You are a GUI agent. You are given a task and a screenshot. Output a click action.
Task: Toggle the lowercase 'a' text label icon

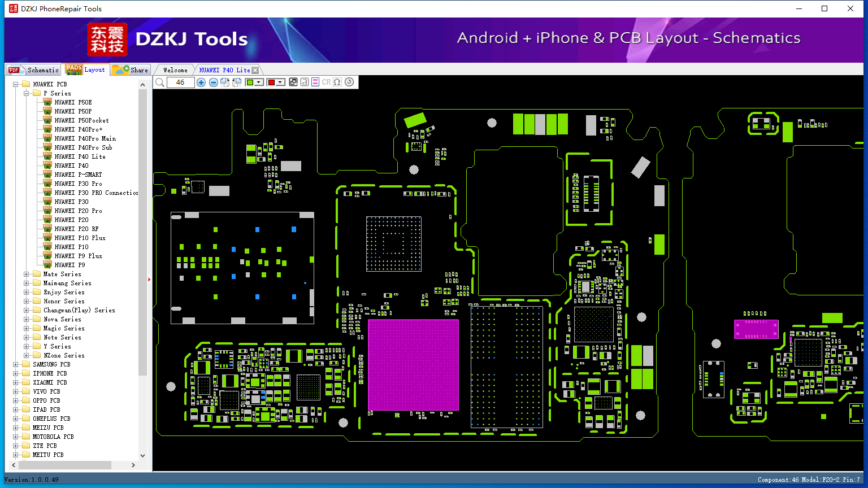click(305, 82)
